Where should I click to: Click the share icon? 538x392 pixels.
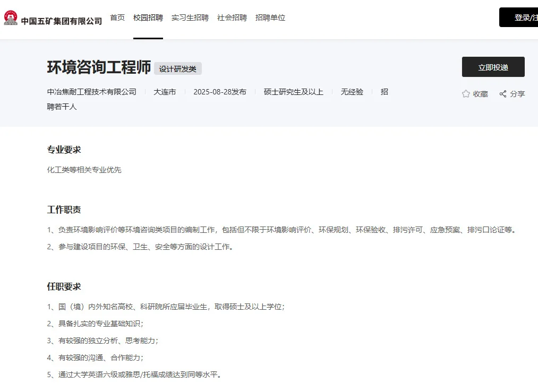tap(503, 94)
